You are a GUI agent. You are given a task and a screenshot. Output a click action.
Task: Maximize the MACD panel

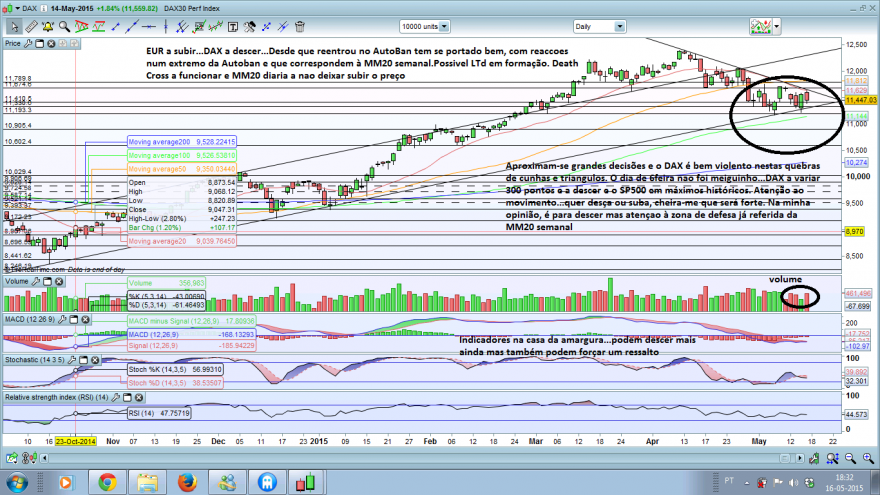pyautogui.click(x=74, y=319)
